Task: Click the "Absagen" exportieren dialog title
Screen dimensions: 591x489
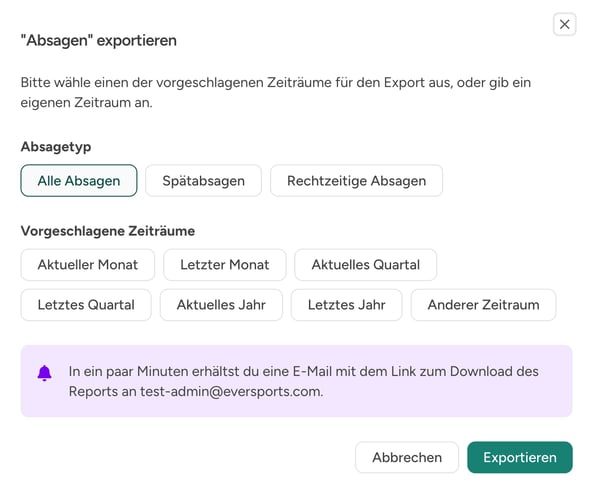Action: [x=99, y=40]
